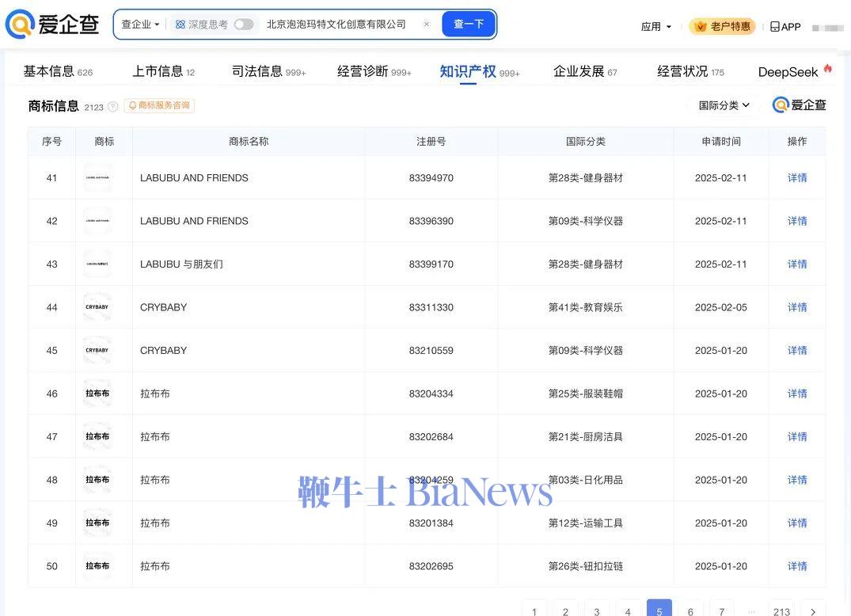This screenshot has width=851, height=616.
Task: Open the 拉布布 thumbnail in row 46
Action: (97, 394)
